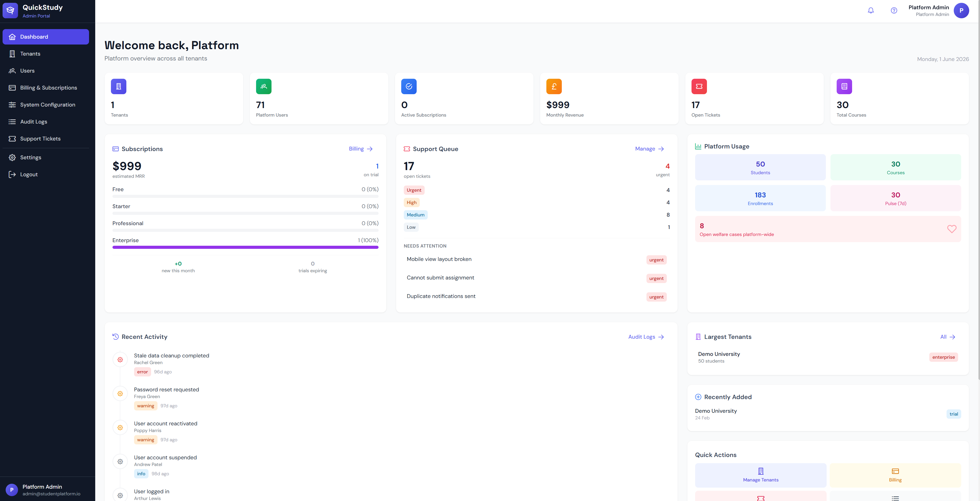Screen dimensions: 980x501
Task: Open the Mobile view layout broken ticket
Action: [x=537, y=259]
